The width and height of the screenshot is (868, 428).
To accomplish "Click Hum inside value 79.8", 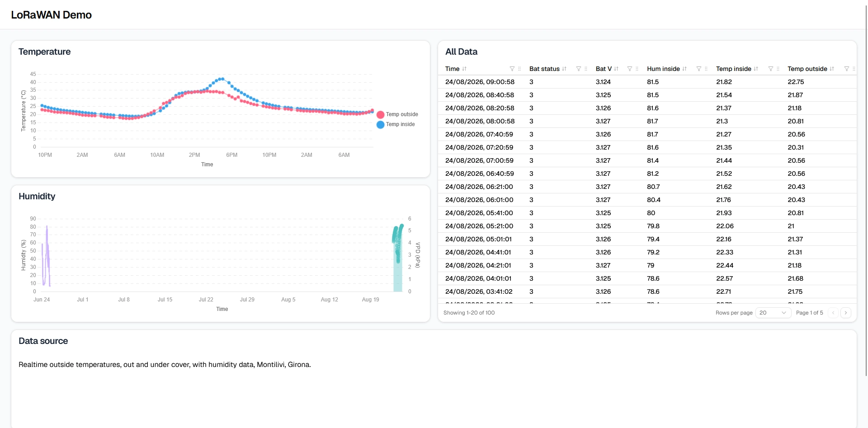I will (653, 226).
